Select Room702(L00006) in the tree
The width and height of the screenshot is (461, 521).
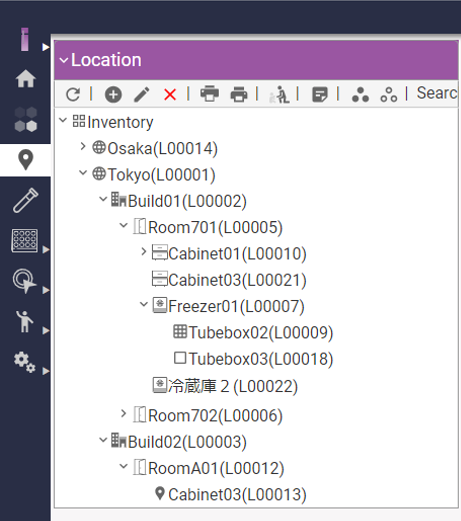pyautogui.click(x=215, y=416)
